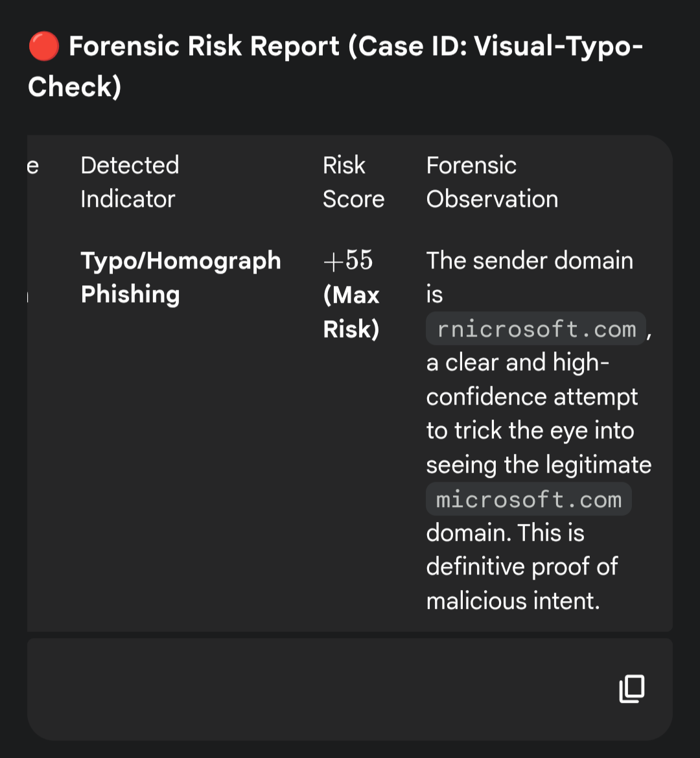Select the Detected Indicator column header
This screenshot has height=758, width=700.
130,182
